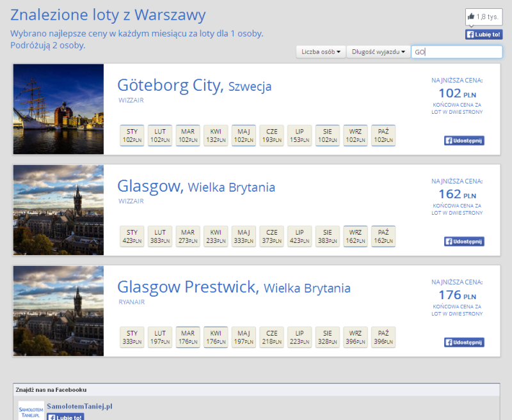Select KWI 132 PLN for Göteborg City
This screenshot has width=512, height=420.
click(x=216, y=136)
